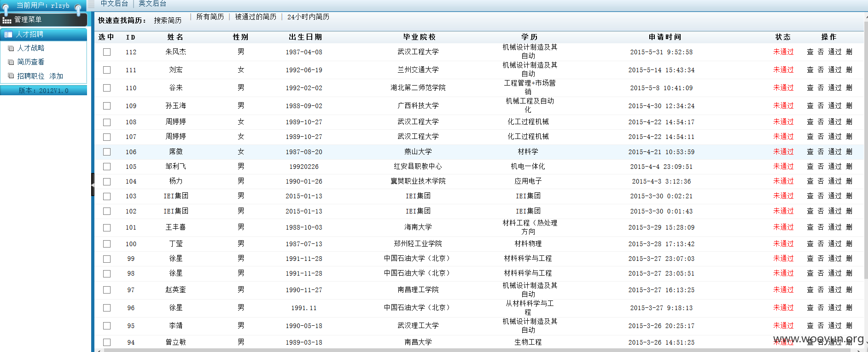Click the name 邹利飞
The width and height of the screenshot is (868, 352).
(x=176, y=167)
